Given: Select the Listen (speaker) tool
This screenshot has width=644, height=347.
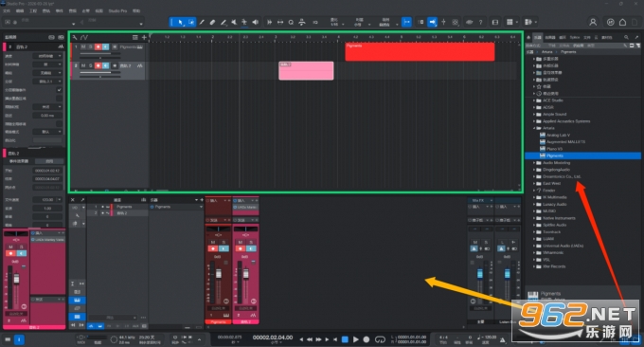Looking at the screenshot, I should point(255,22).
